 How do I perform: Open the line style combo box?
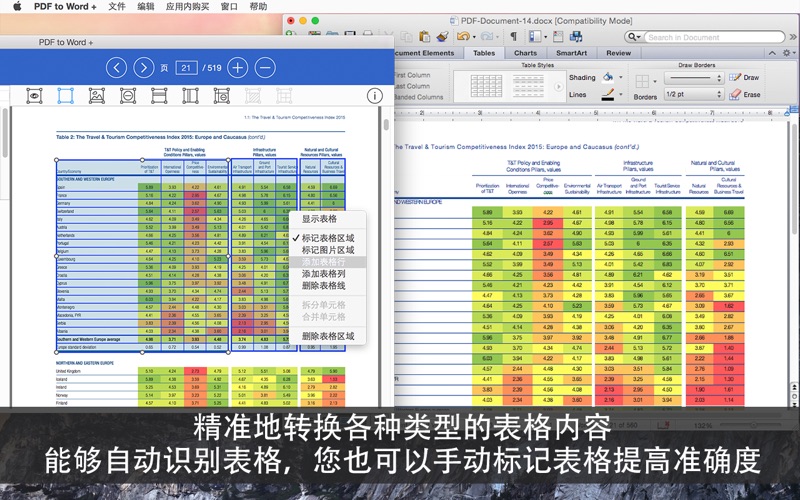(x=694, y=78)
